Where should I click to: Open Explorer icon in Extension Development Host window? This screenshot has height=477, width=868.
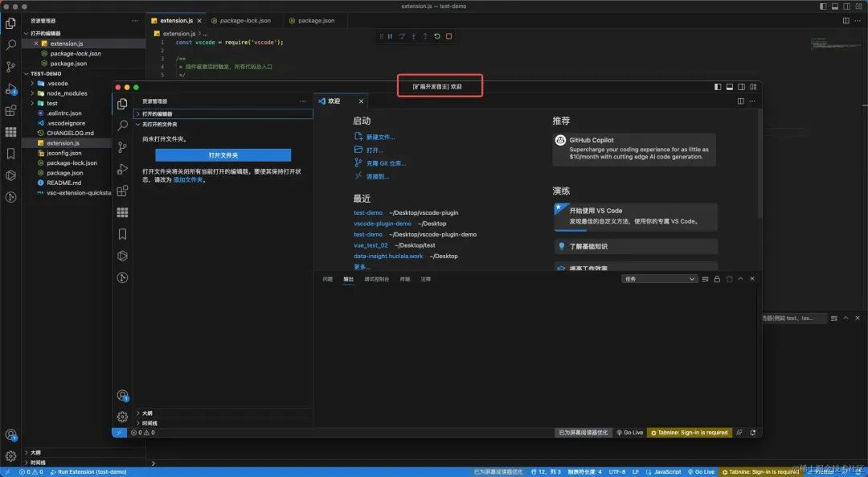(x=122, y=104)
